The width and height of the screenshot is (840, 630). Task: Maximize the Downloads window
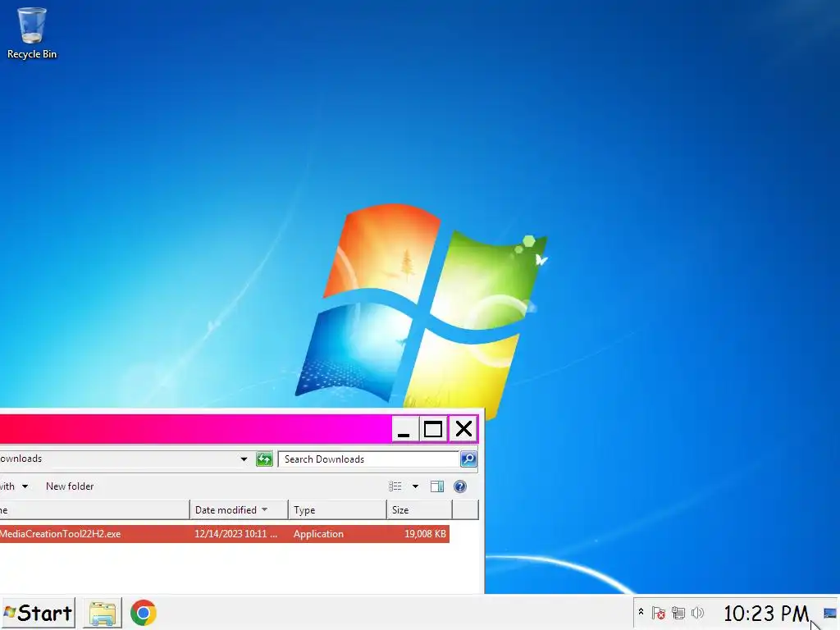coord(433,429)
